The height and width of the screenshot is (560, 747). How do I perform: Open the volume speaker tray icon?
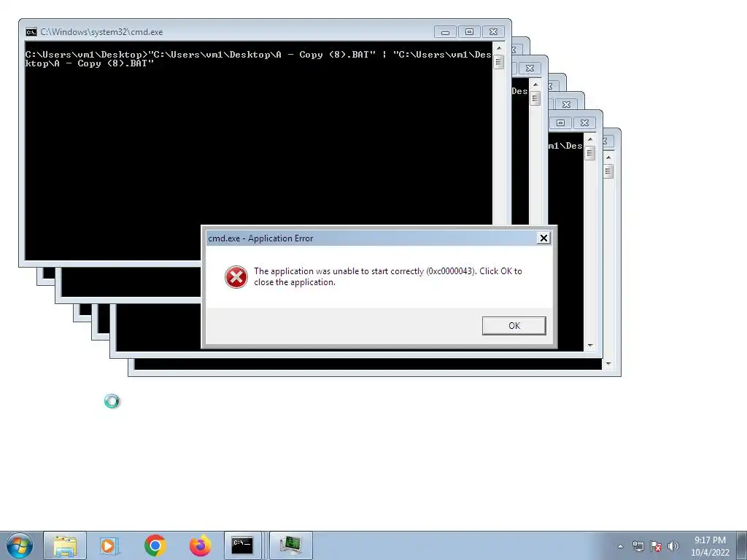[x=673, y=546]
